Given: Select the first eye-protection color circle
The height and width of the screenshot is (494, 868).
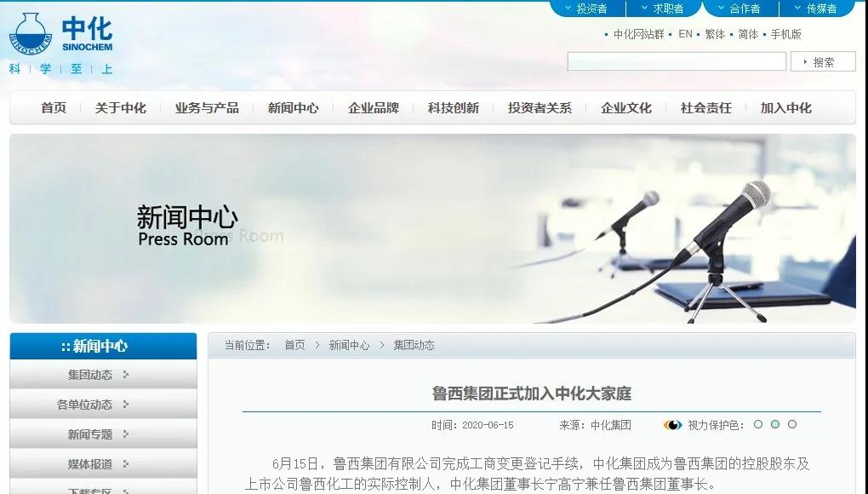Looking at the screenshot, I should point(758,424).
